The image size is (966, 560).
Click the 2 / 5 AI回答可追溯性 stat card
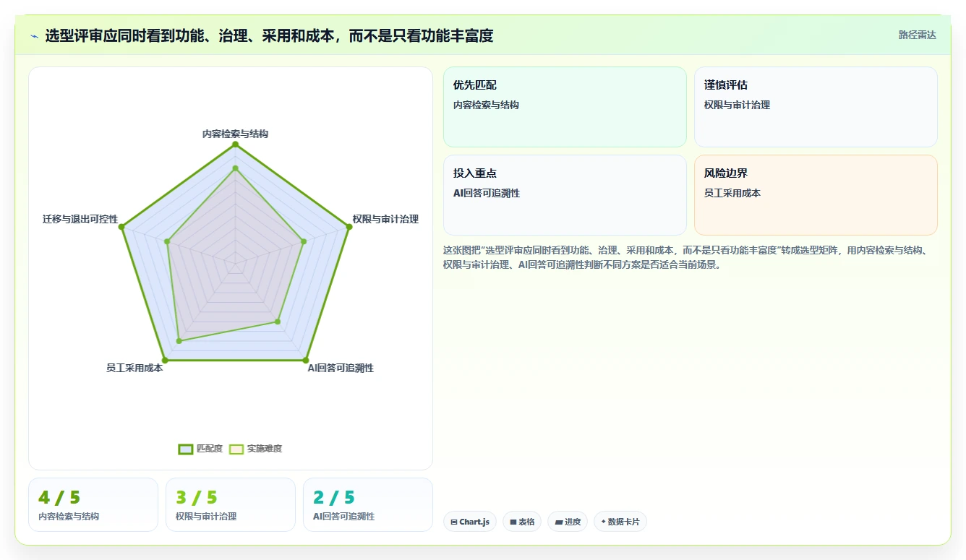(x=368, y=504)
